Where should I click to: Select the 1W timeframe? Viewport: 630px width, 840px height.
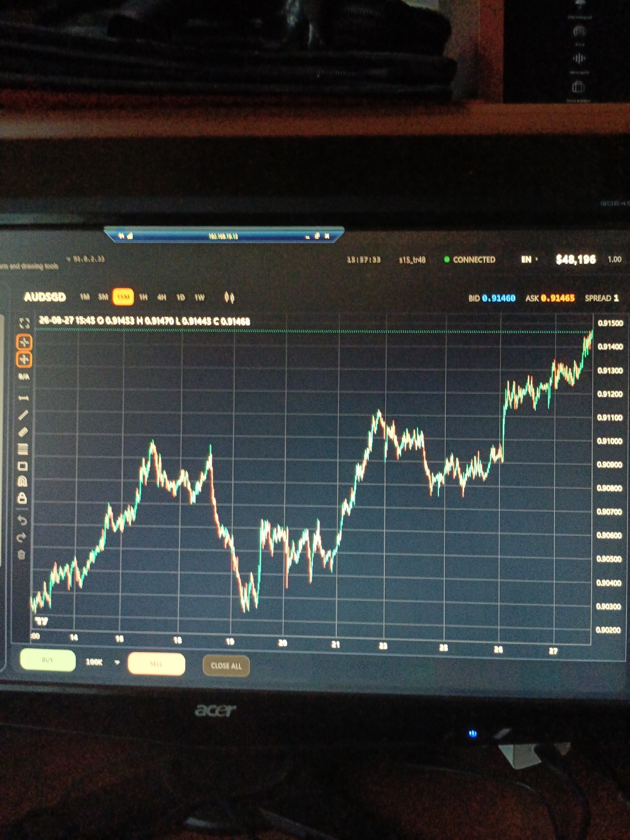199,297
